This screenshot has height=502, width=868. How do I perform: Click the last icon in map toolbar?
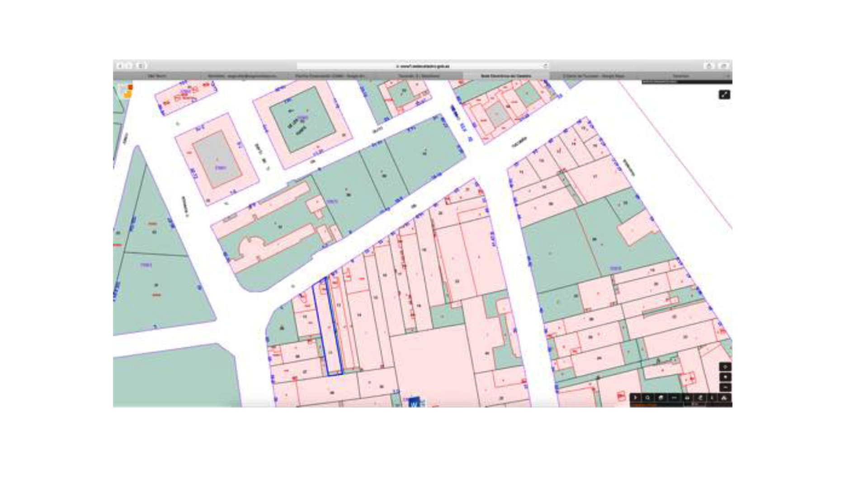tap(724, 398)
